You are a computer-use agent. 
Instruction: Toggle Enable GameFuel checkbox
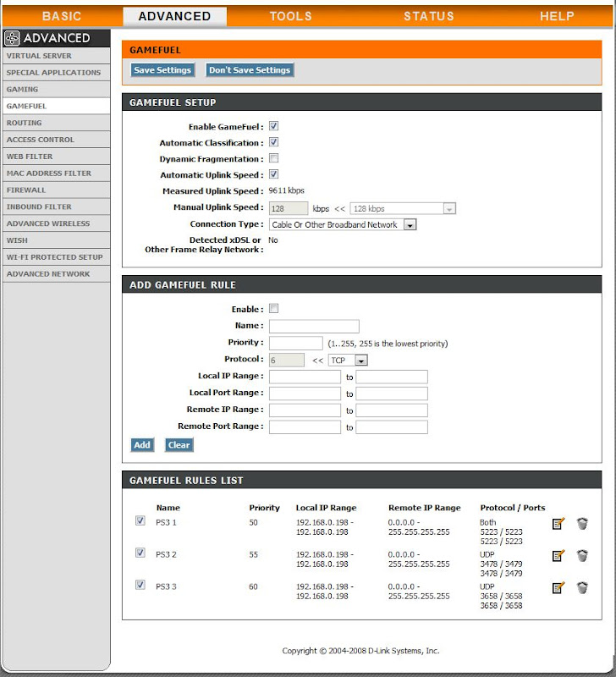point(273,126)
